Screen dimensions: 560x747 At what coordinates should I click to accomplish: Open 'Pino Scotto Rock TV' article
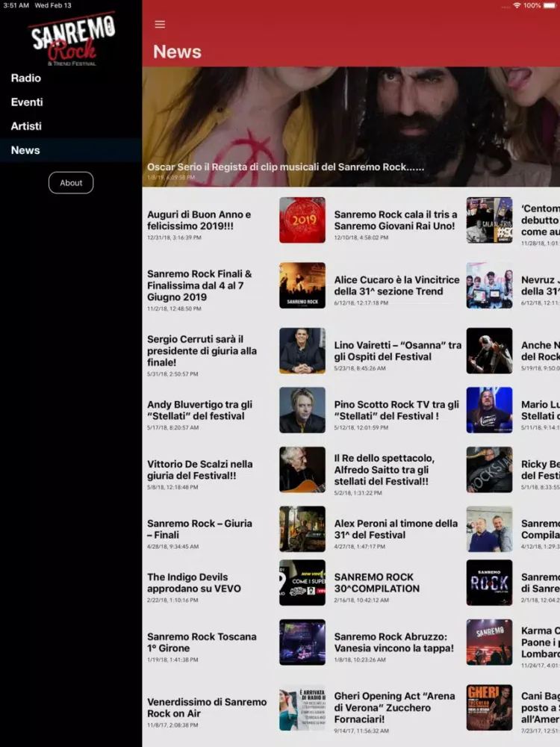[x=396, y=410]
